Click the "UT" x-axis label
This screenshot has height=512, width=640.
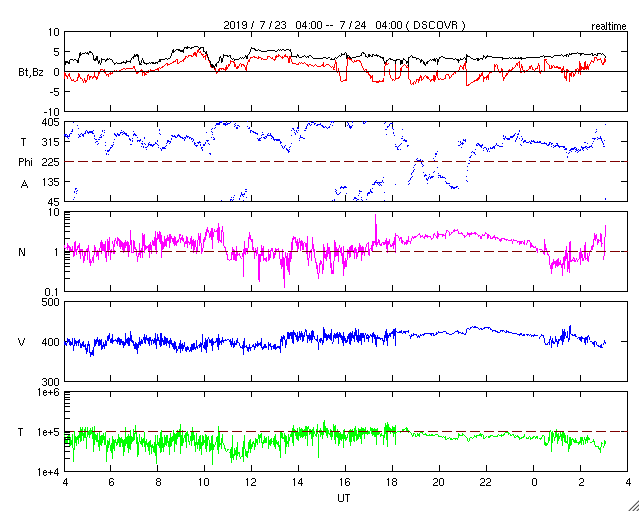point(344,498)
